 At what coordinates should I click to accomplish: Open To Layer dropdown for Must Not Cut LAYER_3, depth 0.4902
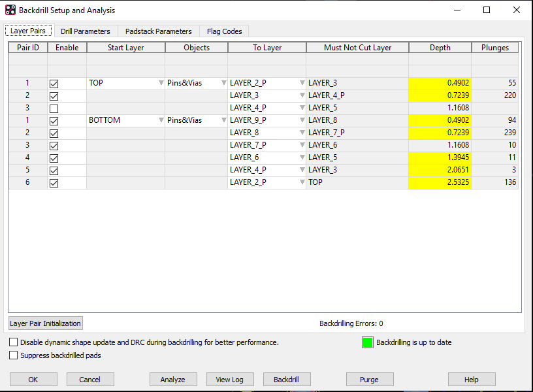click(x=302, y=83)
